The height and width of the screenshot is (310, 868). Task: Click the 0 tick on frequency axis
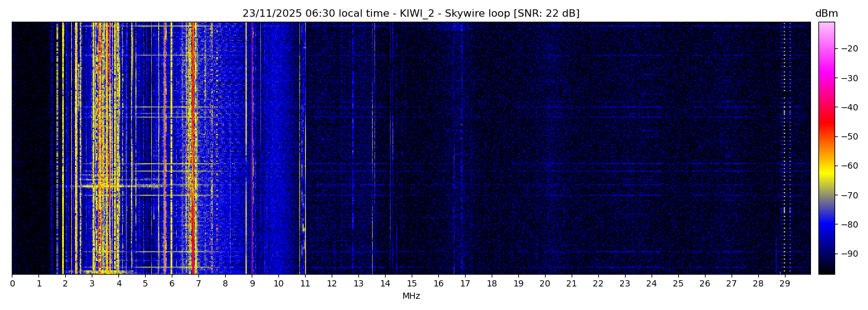12,284
